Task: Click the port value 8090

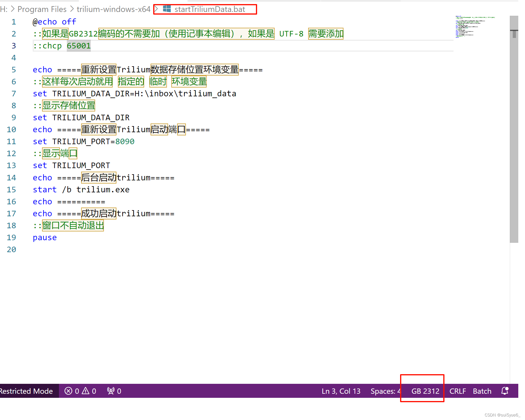Action: click(x=125, y=142)
